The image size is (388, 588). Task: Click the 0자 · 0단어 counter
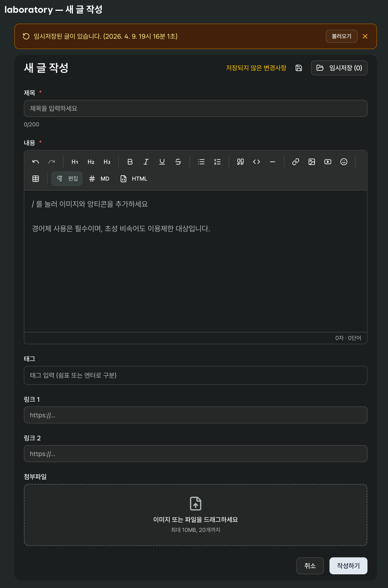[x=348, y=338]
